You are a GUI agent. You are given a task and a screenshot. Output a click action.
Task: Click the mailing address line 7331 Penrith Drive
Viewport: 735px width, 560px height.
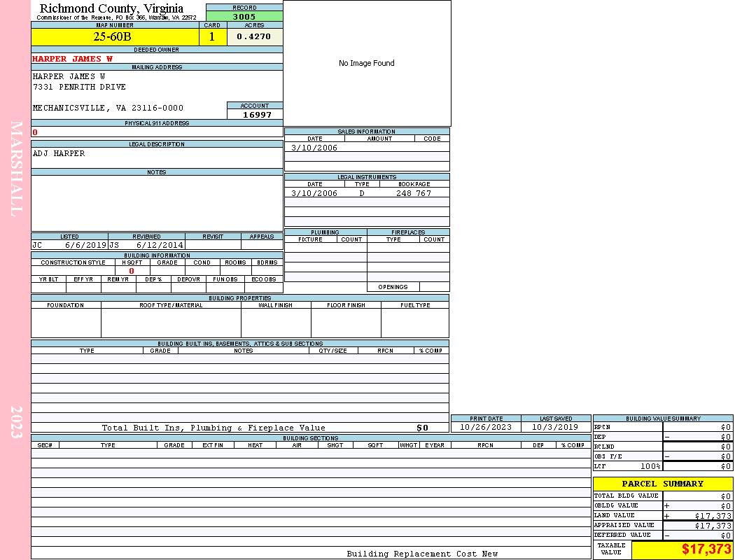click(x=79, y=87)
